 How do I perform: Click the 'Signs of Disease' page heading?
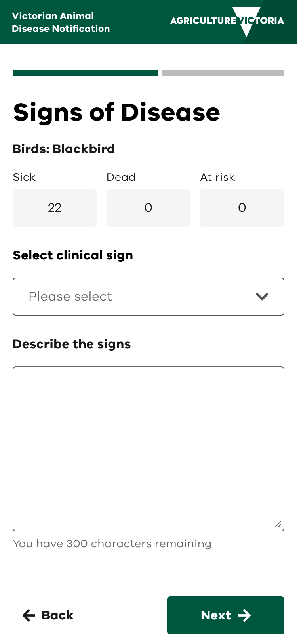pyautogui.click(x=116, y=112)
